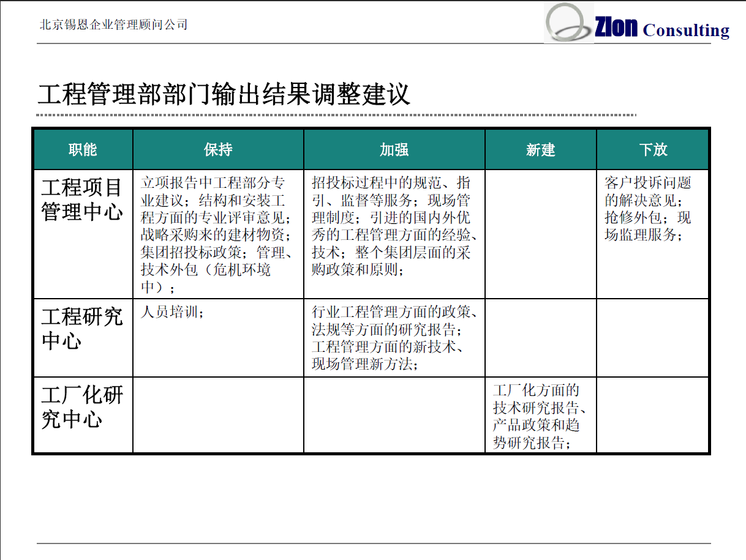Select the '新建' column header
746x560 pixels.
(x=541, y=150)
